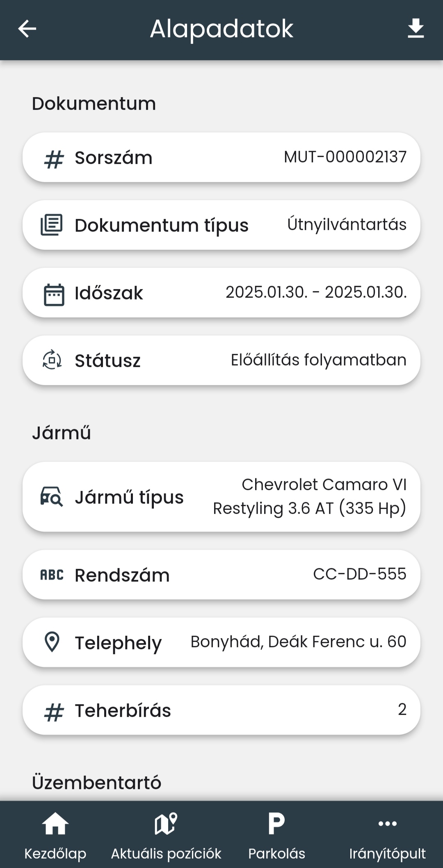Tap the status cycle icon beside Státusz
This screenshot has width=443, height=868.
click(52, 360)
